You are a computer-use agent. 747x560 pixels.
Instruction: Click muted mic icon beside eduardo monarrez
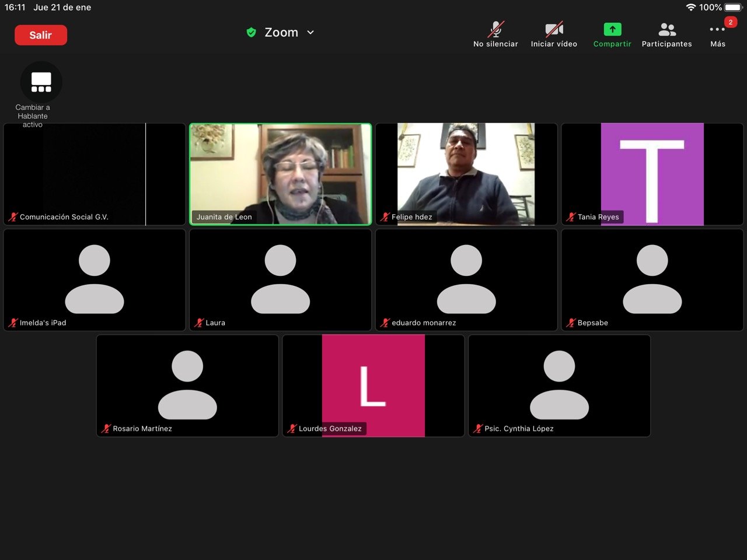tap(385, 323)
